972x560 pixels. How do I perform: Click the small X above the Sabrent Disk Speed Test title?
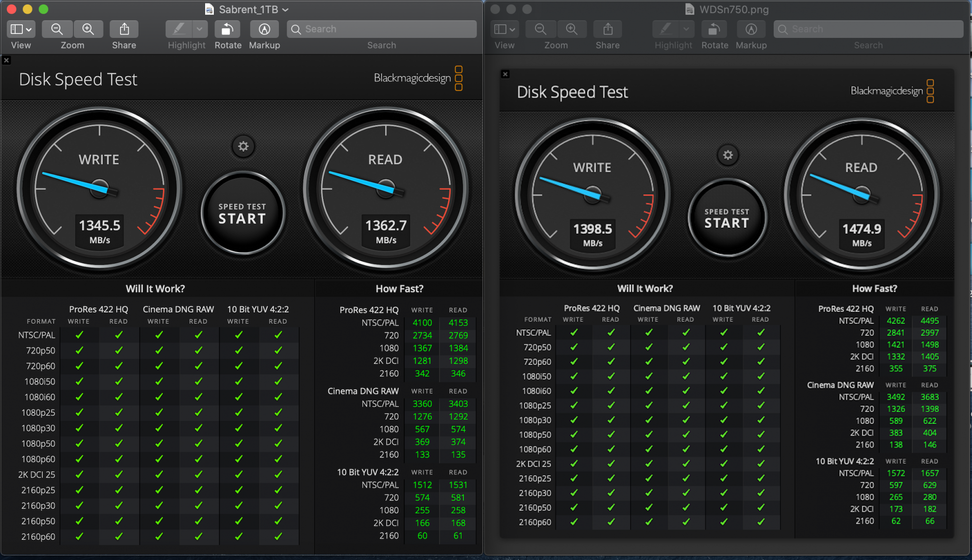point(6,60)
